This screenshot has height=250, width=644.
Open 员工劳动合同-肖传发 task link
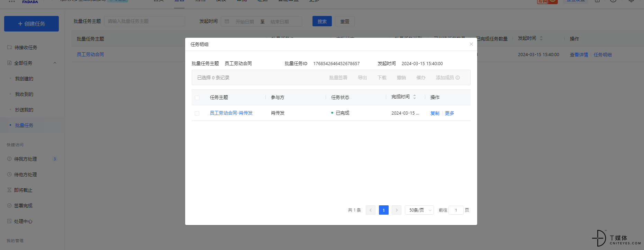click(231, 113)
